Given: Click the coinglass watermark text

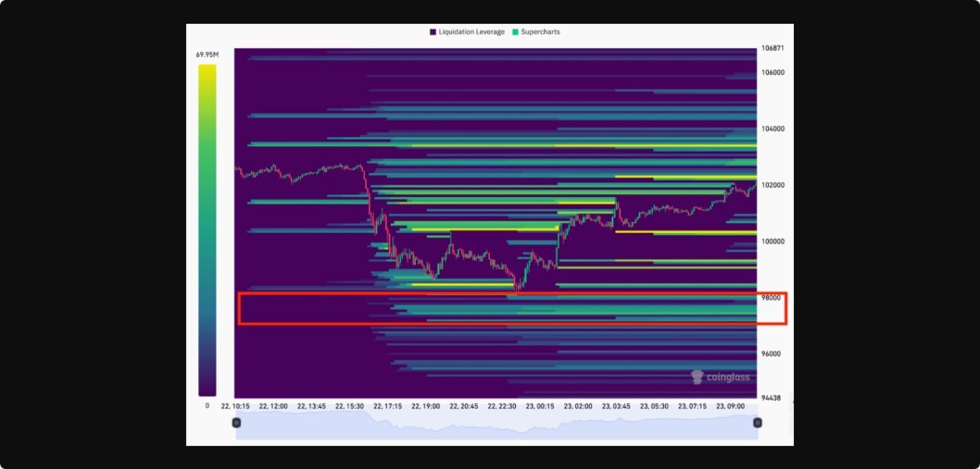Looking at the screenshot, I should point(728,377).
